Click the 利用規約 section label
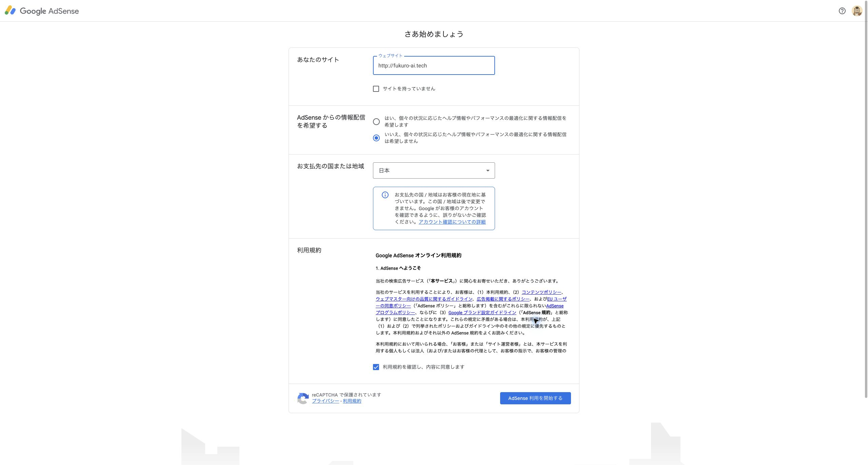The width and height of the screenshot is (868, 465). (x=309, y=250)
